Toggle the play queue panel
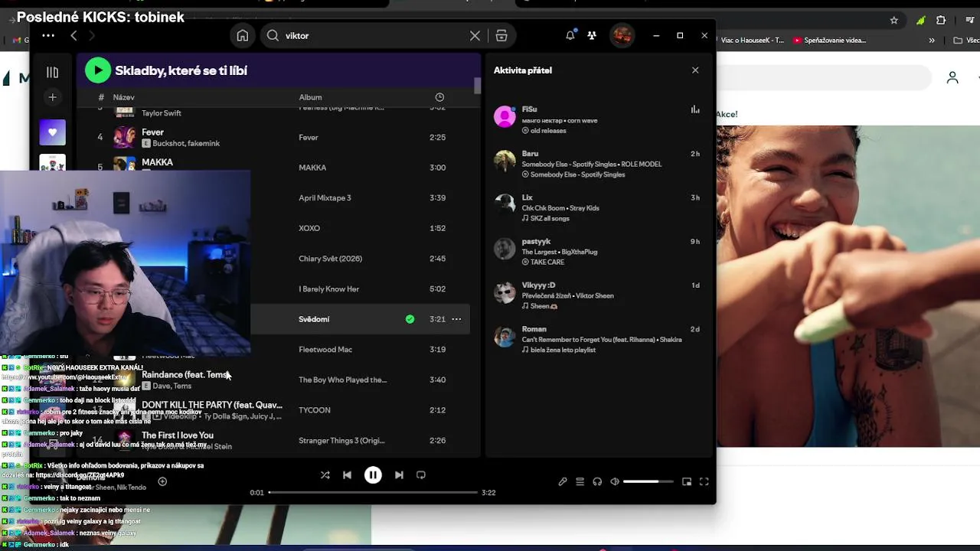 [580, 482]
